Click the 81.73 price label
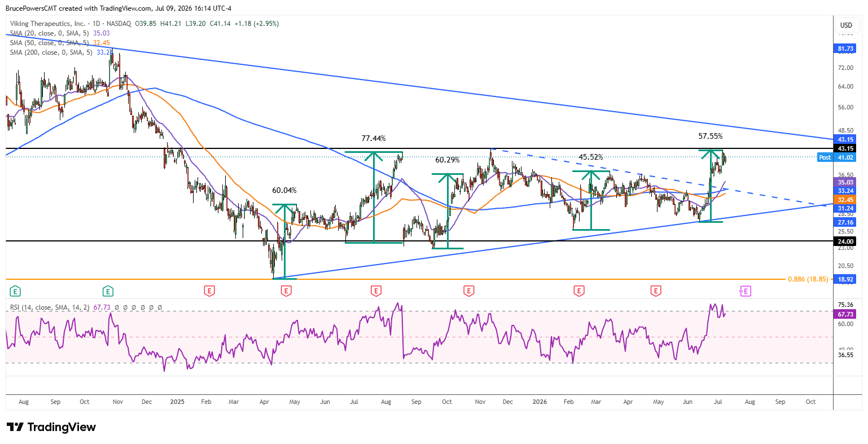868x444 pixels. tap(845, 49)
